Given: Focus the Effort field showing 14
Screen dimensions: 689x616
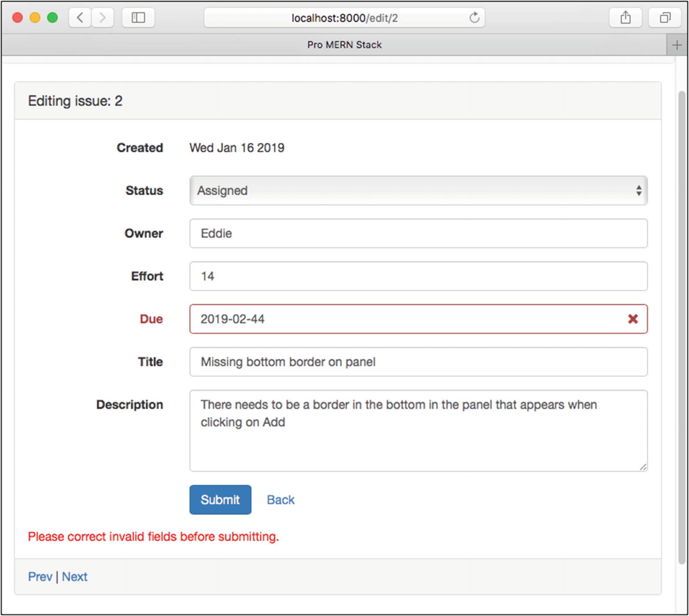Looking at the screenshot, I should tap(418, 276).
